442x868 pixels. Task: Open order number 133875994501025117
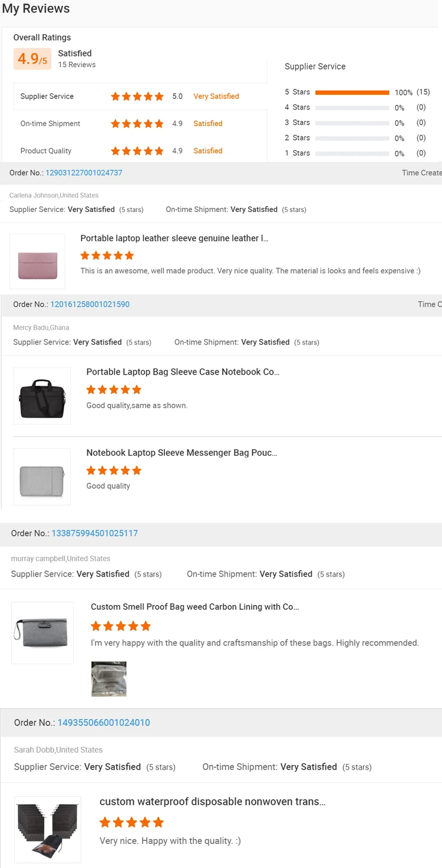94,534
